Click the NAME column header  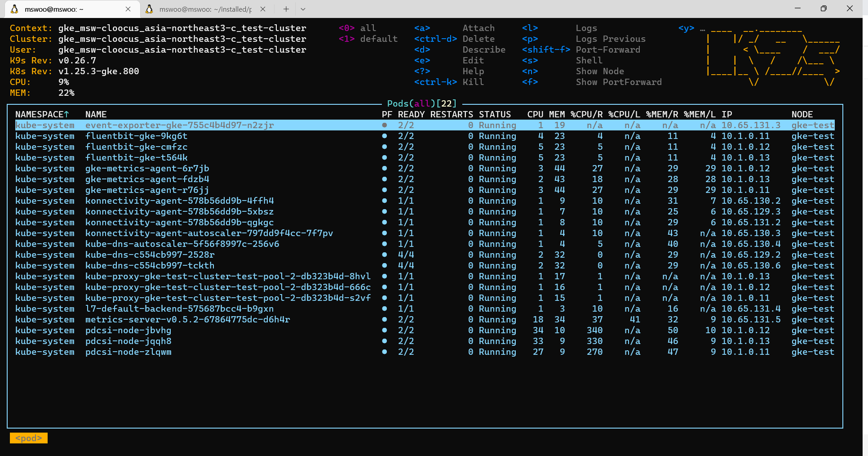tap(96, 114)
